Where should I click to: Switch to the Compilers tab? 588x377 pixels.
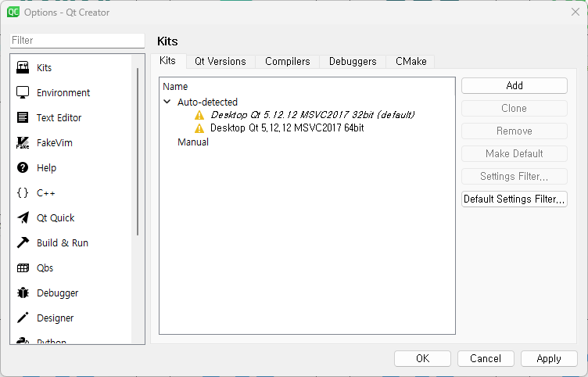287,62
